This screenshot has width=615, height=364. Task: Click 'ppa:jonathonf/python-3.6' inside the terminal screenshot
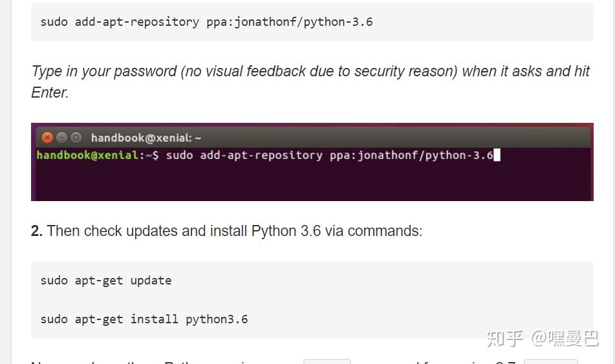click(x=411, y=156)
